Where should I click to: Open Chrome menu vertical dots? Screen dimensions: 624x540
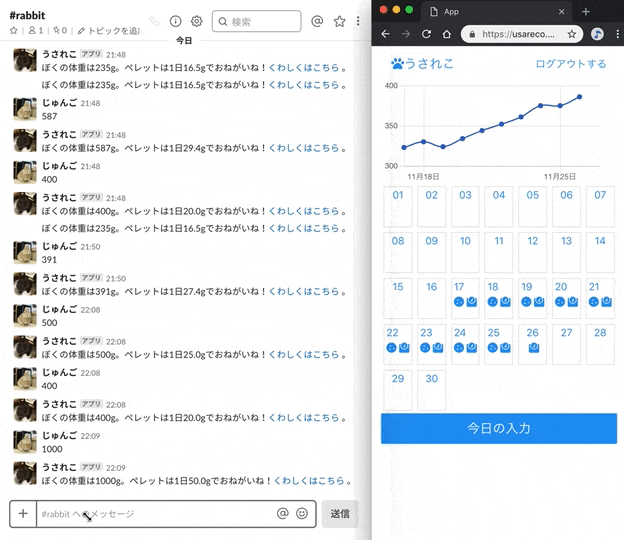tap(618, 34)
